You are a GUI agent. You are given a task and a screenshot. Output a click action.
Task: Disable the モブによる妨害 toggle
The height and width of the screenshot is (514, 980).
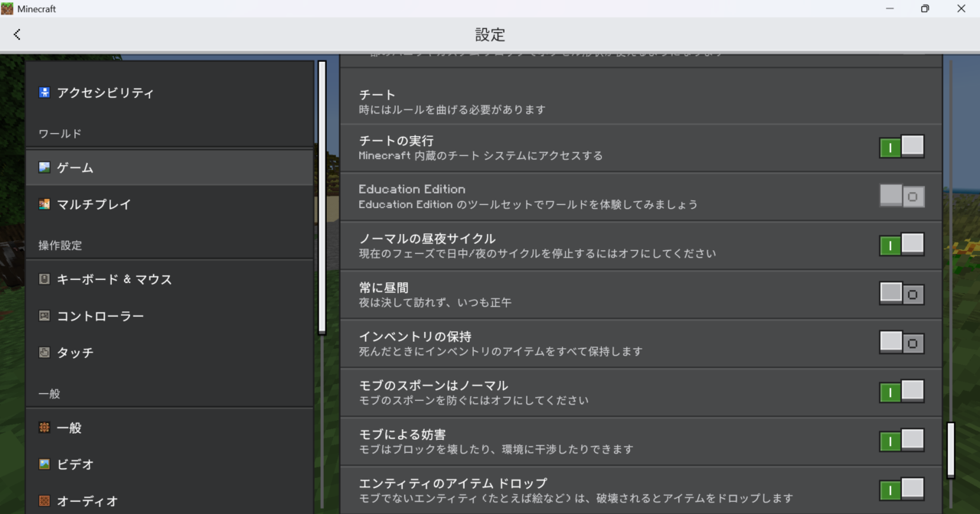[902, 441]
